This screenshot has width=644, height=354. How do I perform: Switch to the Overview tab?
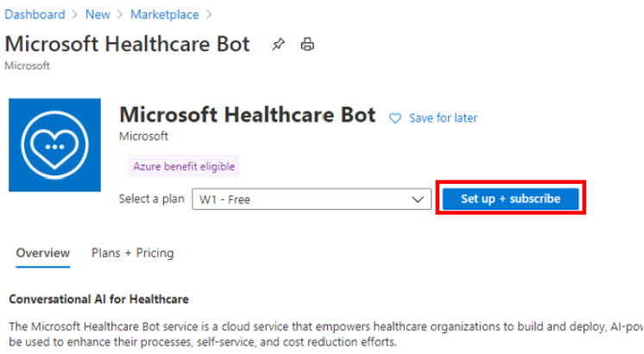[42, 253]
